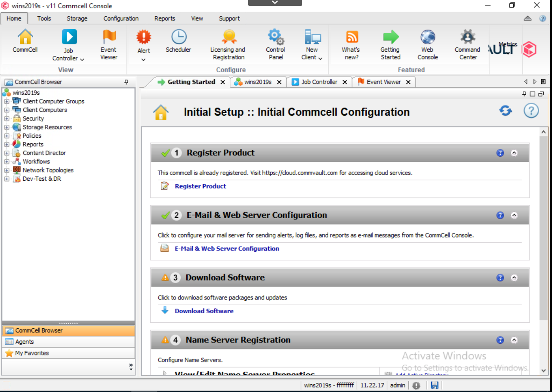Open Job Controller from the ribbon
Screen dimensions: 552x392
(69, 37)
